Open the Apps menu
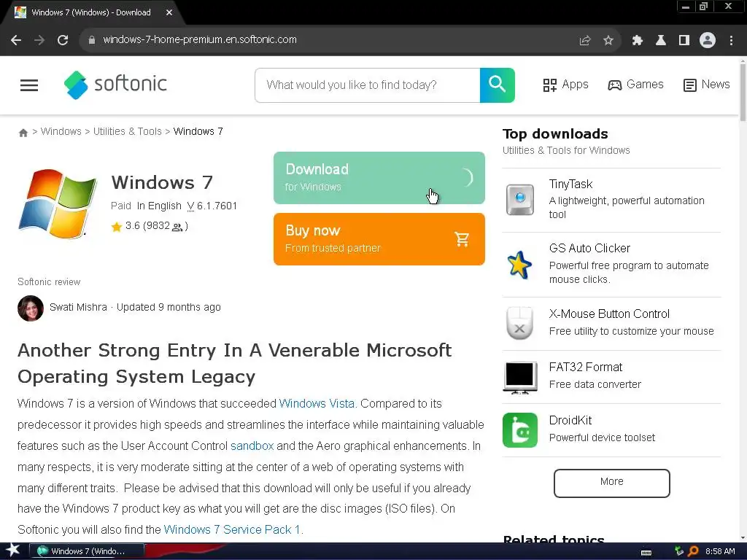 point(565,85)
